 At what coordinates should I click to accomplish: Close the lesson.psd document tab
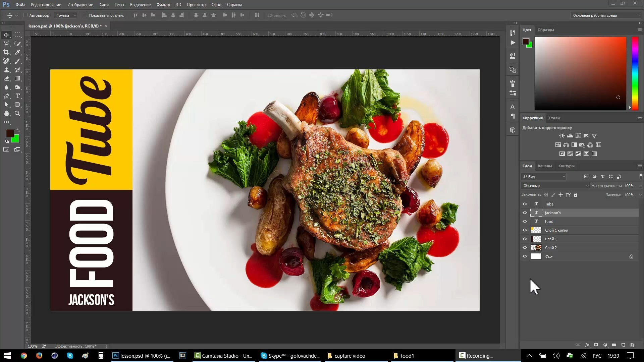[x=106, y=26]
